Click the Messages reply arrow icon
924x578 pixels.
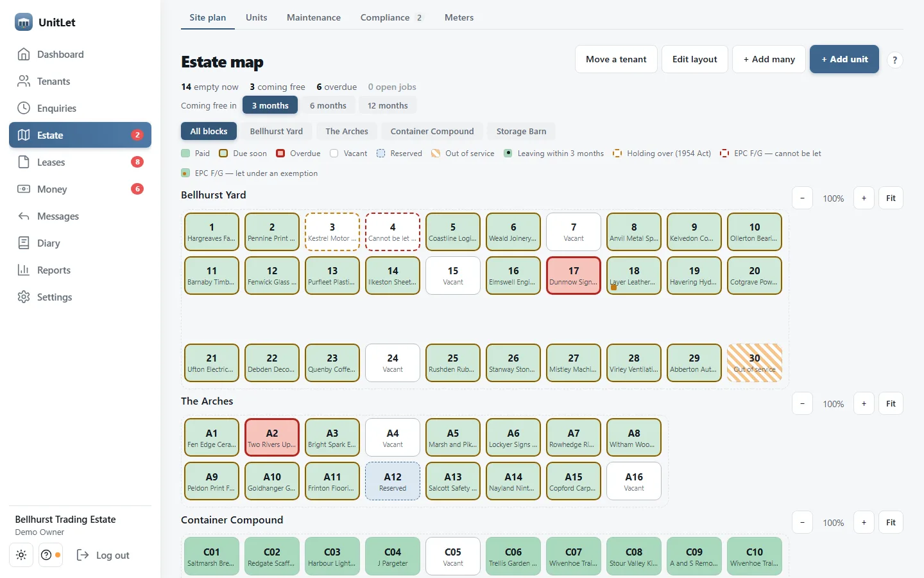pos(24,216)
